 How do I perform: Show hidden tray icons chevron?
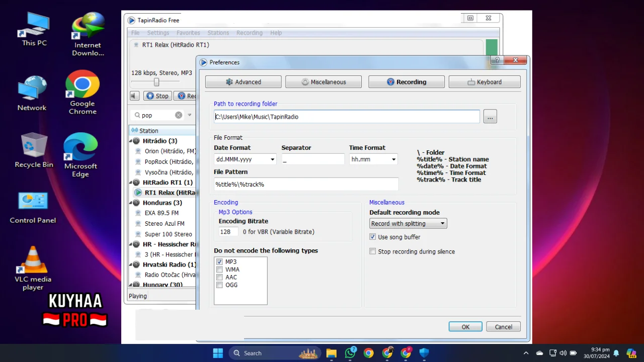[x=526, y=353]
